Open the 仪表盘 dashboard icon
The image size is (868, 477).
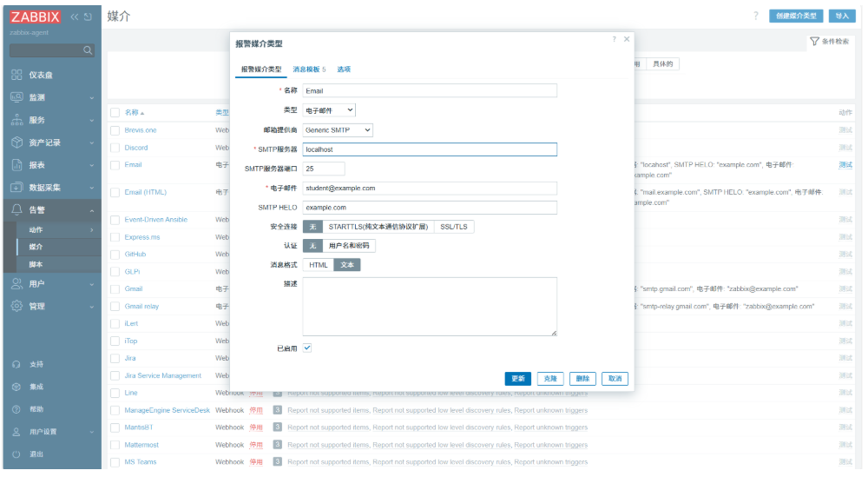[x=17, y=75]
